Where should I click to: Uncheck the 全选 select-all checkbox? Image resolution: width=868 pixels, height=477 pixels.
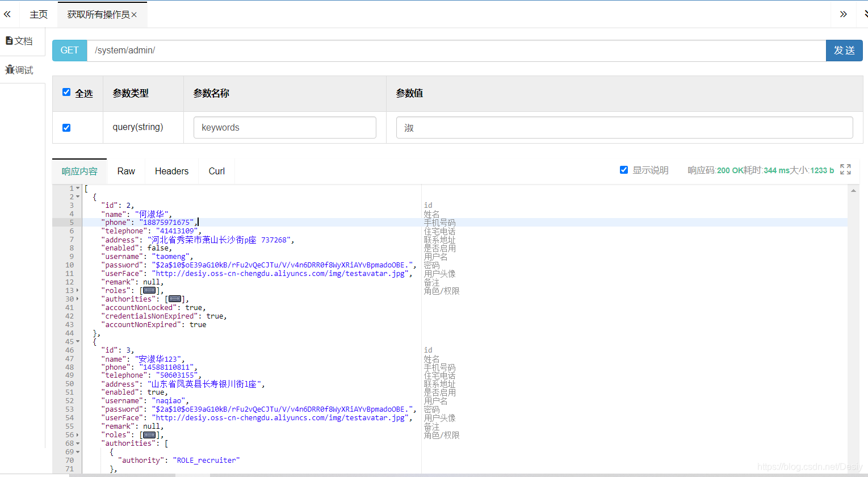click(x=66, y=92)
